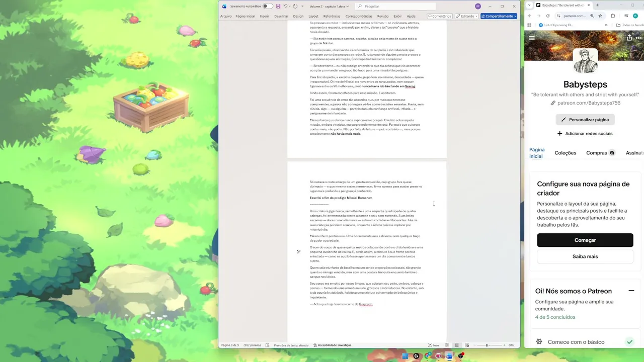Screen dimensions: 644x362
Task: Click Adicionar redes sociais
Action: (585, 134)
